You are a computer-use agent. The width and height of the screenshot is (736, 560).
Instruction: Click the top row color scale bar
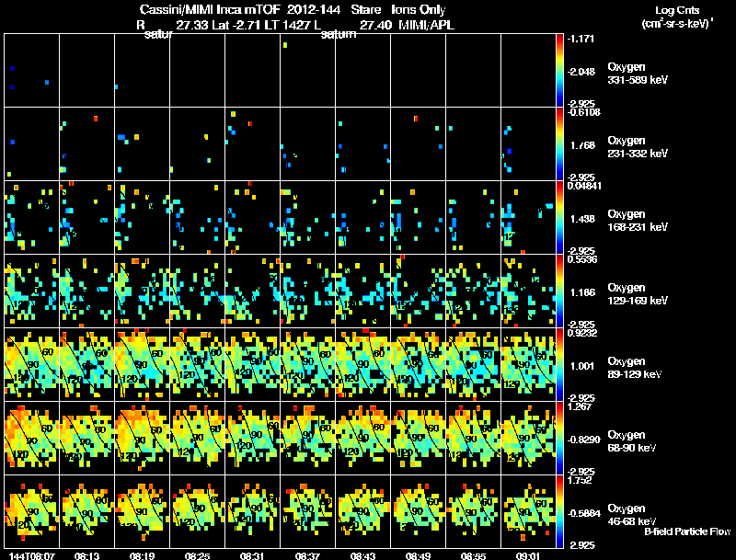[x=559, y=70]
